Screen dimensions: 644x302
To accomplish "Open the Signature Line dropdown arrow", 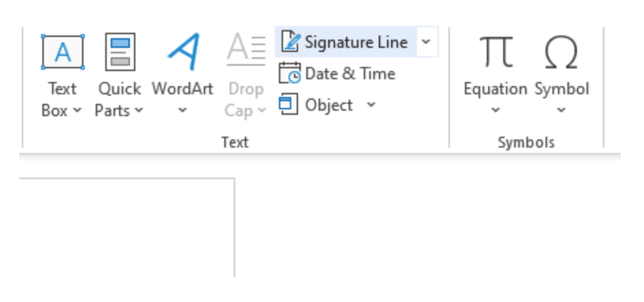I will (427, 42).
